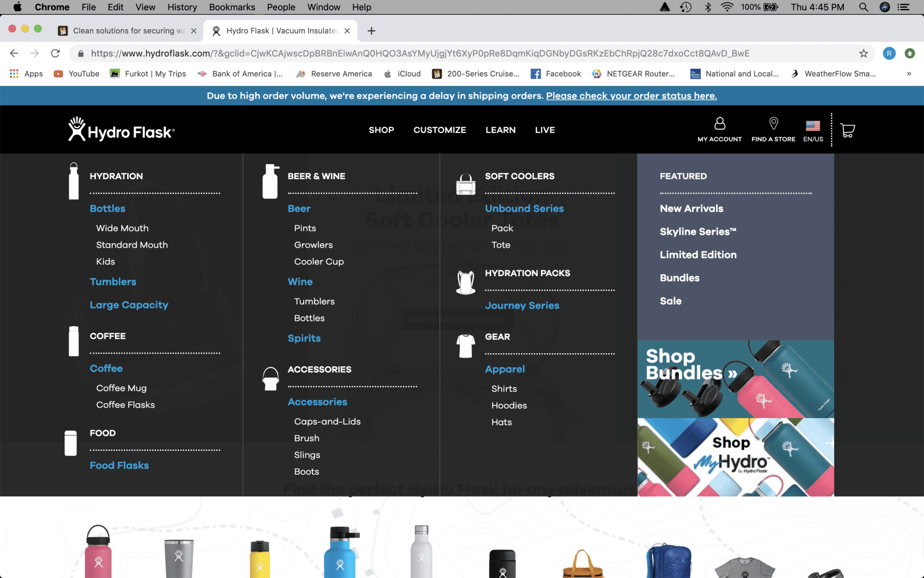Click the Wi-Fi status icon
Screen dimensions: 924x578
727,7
